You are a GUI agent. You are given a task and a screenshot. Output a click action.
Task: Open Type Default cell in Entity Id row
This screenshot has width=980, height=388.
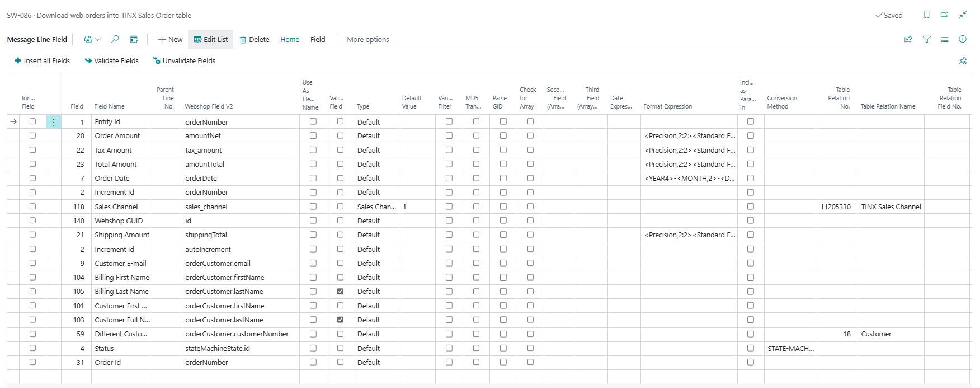coord(376,122)
